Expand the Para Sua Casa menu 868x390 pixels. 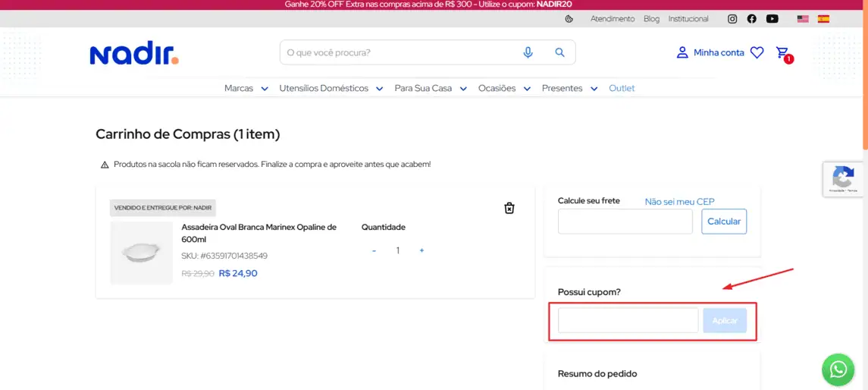pos(430,88)
